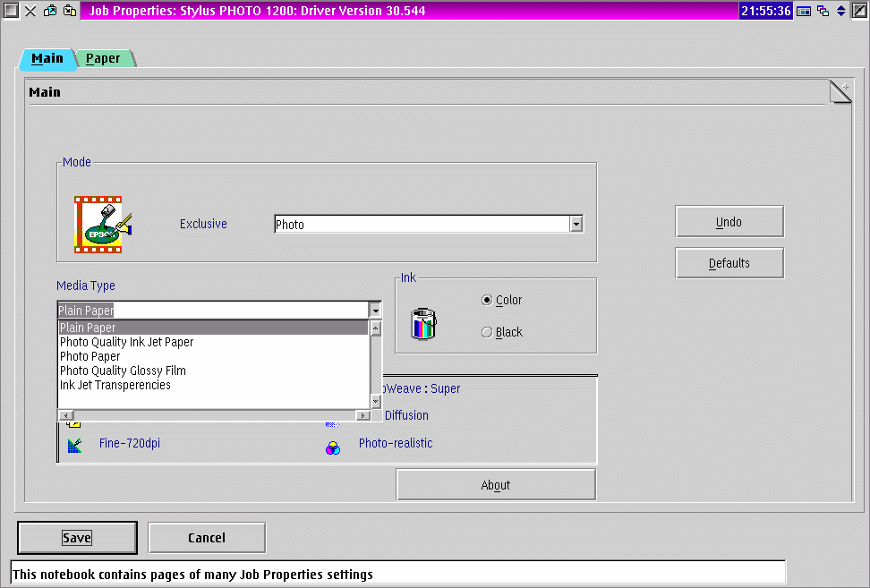
Task: Choose Photo Quality Glossy Film
Action: tap(213, 371)
